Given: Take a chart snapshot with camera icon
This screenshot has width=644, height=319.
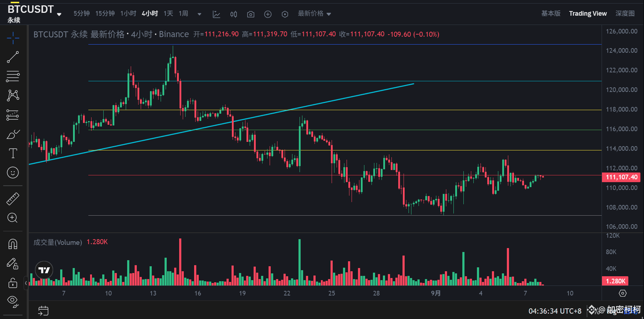Looking at the screenshot, I should 251,14.
